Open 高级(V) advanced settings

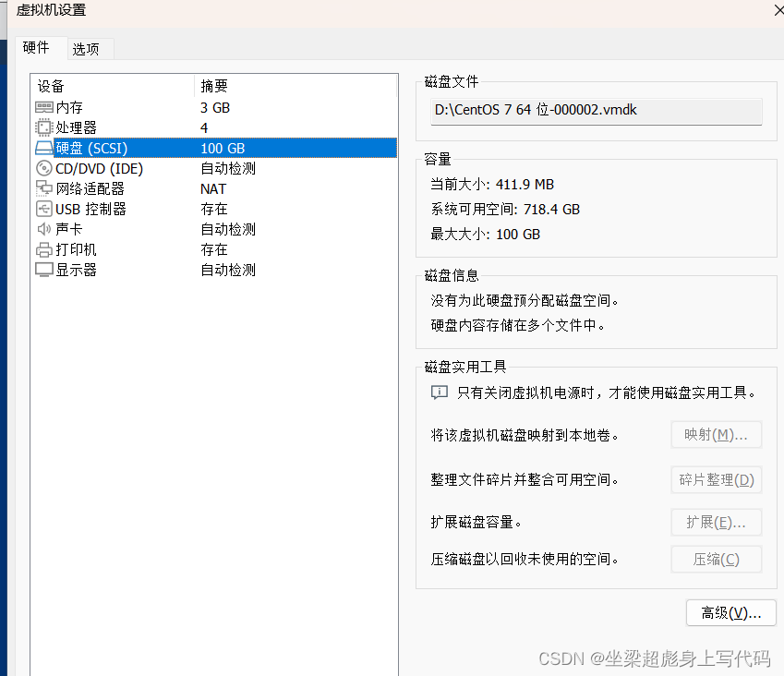730,612
